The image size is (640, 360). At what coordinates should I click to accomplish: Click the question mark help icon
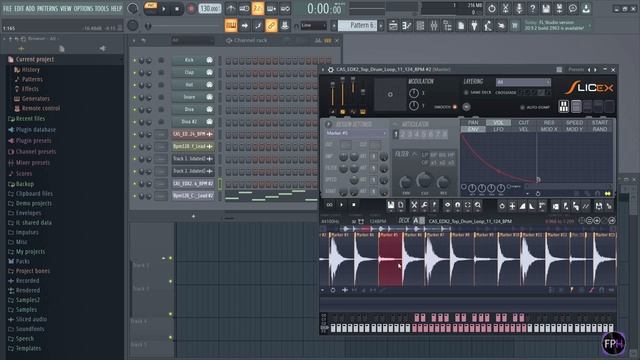[532, 9]
